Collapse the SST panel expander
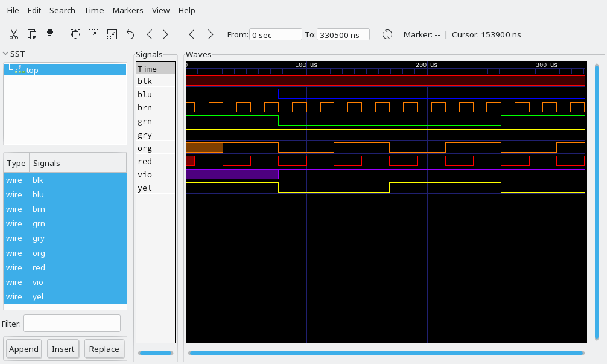 tap(5, 54)
